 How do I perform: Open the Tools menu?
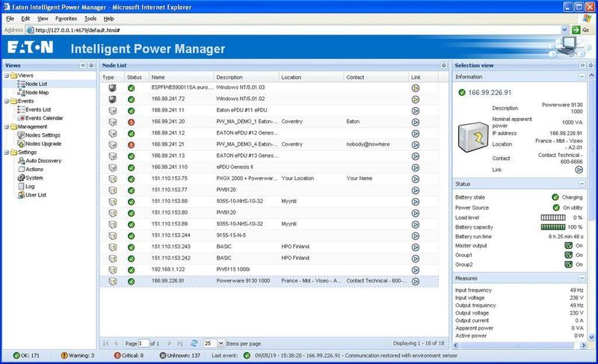[x=90, y=18]
